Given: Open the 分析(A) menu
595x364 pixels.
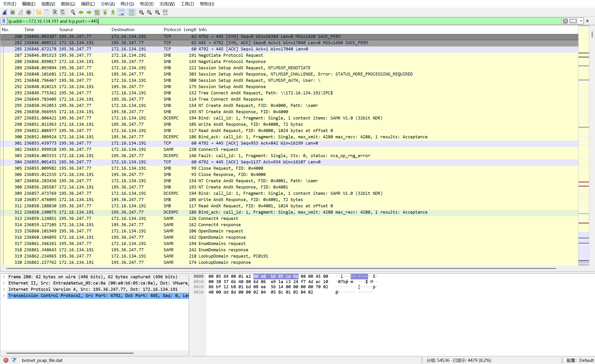Looking at the screenshot, I should tap(108, 4).
